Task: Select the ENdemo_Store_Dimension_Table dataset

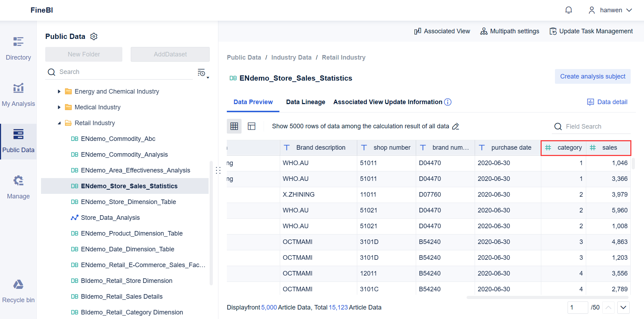Action: 128,202
